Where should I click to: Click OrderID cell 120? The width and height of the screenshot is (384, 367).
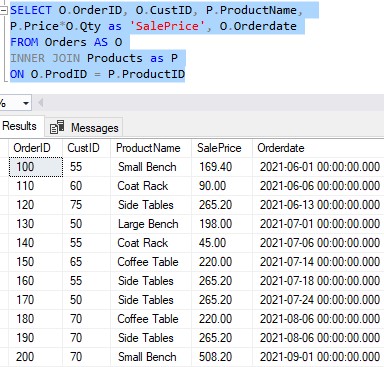(35, 205)
